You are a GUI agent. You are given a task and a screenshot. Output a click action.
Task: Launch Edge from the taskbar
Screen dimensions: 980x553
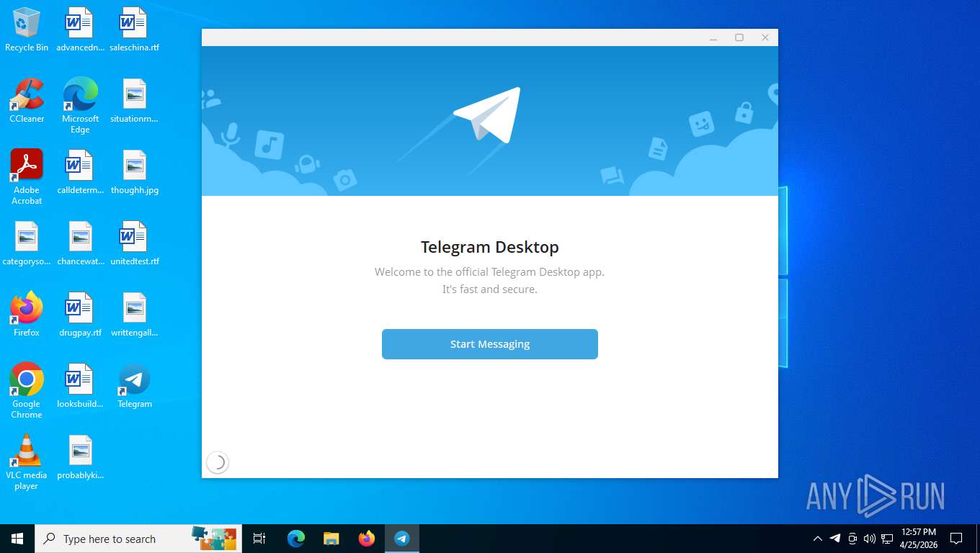point(296,539)
